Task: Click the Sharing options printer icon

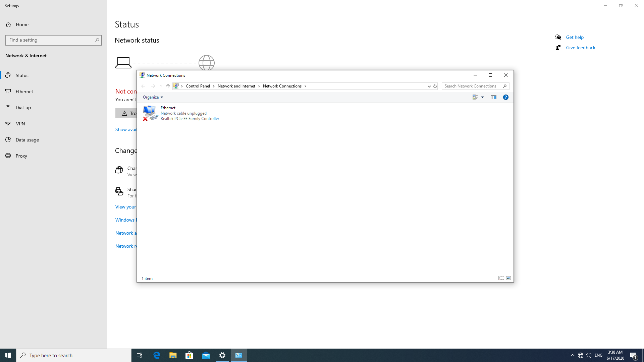Action: tap(119, 191)
